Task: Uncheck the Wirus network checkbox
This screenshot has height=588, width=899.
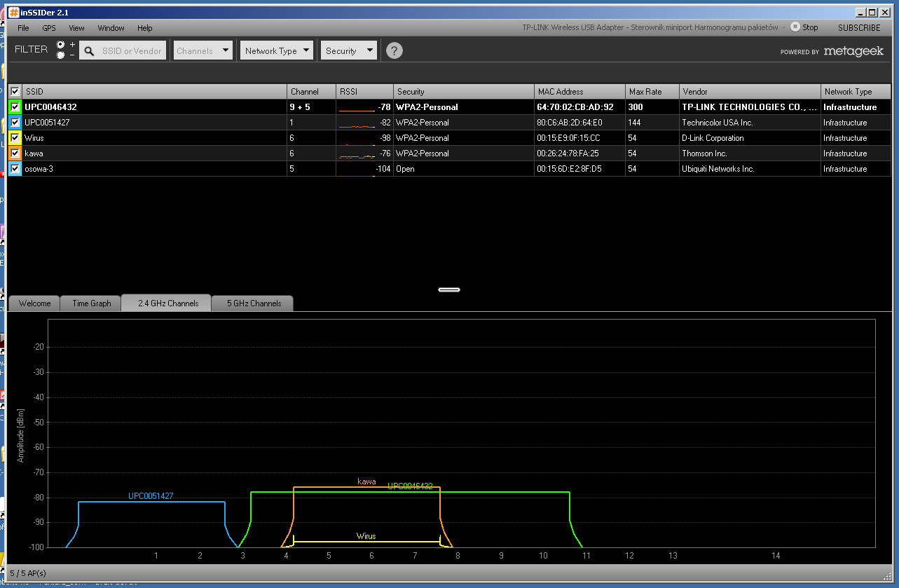Action: point(15,137)
